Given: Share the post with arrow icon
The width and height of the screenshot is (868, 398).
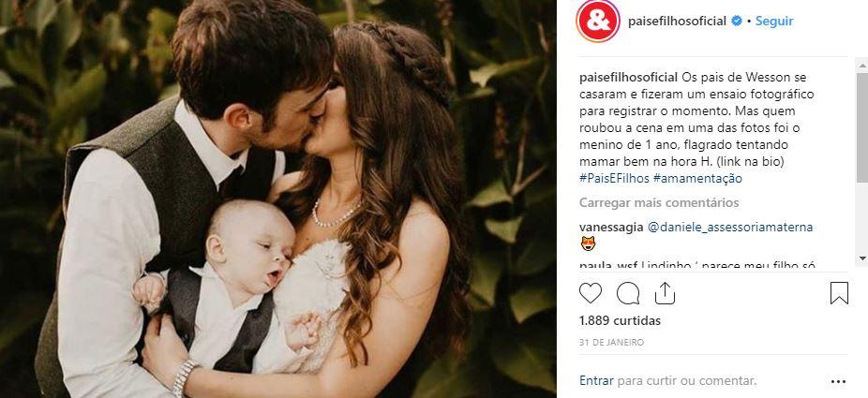Looking at the screenshot, I should click(665, 293).
